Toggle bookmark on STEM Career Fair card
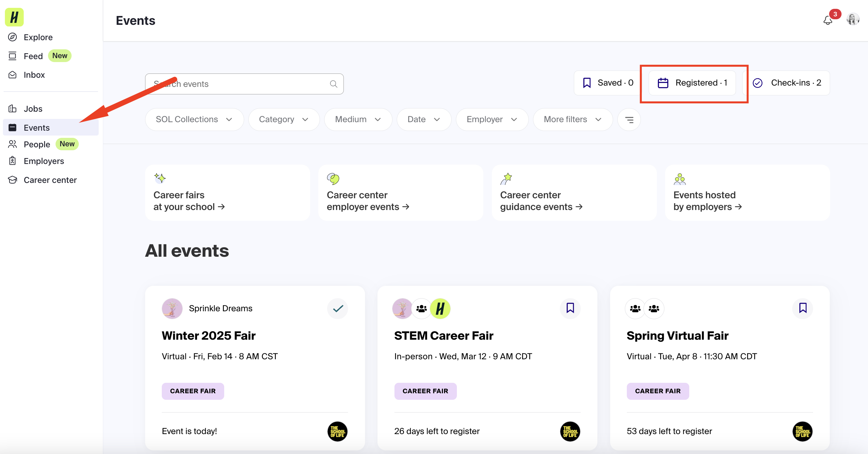This screenshot has width=868, height=454. (570, 308)
